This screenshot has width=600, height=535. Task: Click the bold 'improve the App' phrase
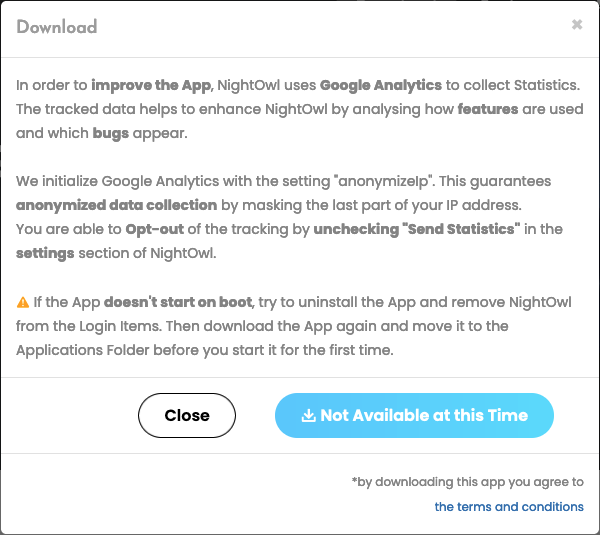[151, 85]
